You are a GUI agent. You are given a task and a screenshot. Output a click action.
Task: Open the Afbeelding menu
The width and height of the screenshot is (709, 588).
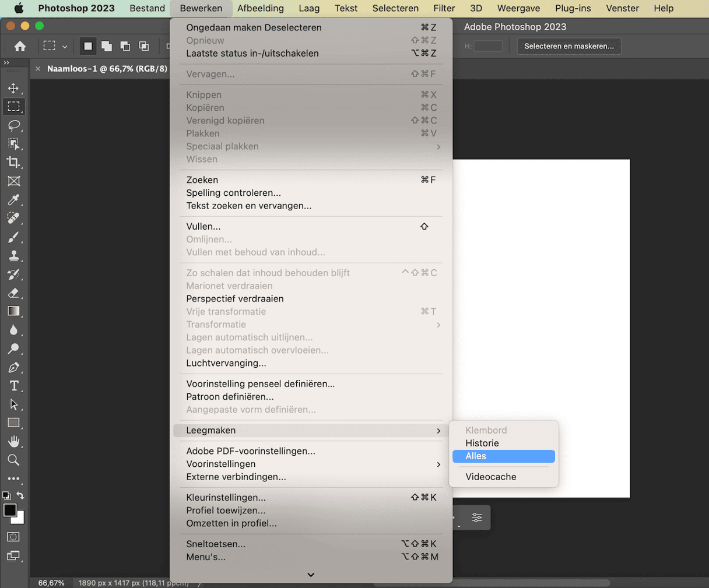pyautogui.click(x=261, y=8)
